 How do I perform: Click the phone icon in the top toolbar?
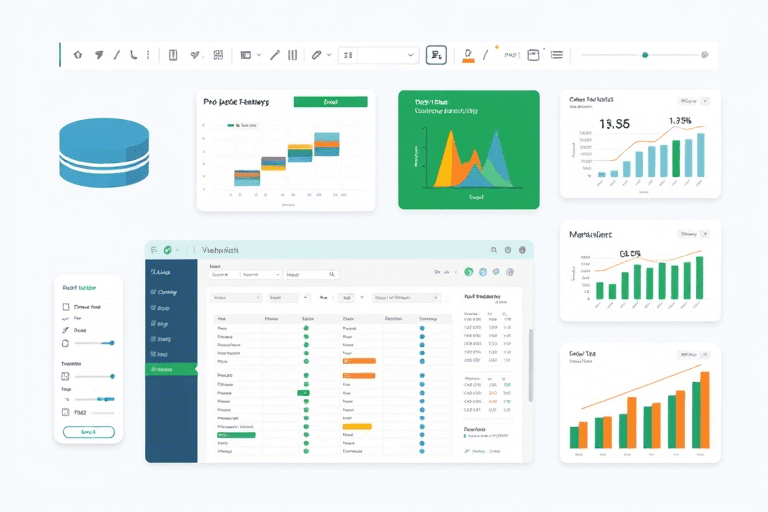(x=132, y=55)
